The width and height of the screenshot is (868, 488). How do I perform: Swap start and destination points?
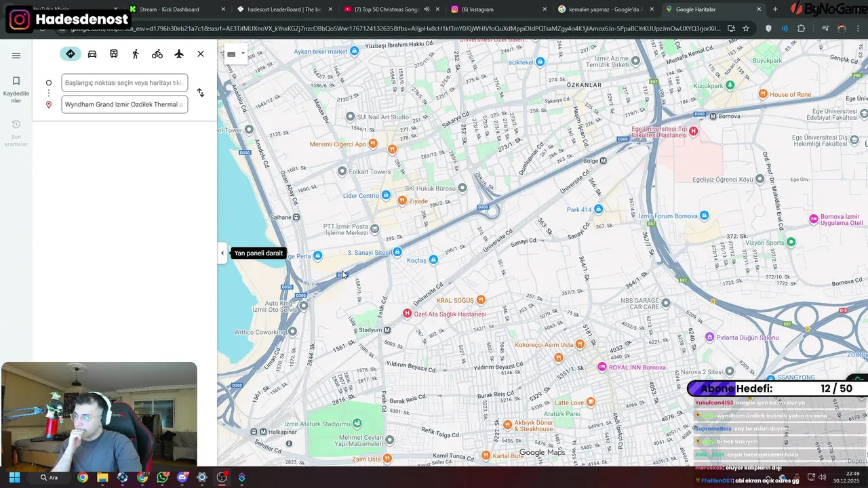click(201, 93)
